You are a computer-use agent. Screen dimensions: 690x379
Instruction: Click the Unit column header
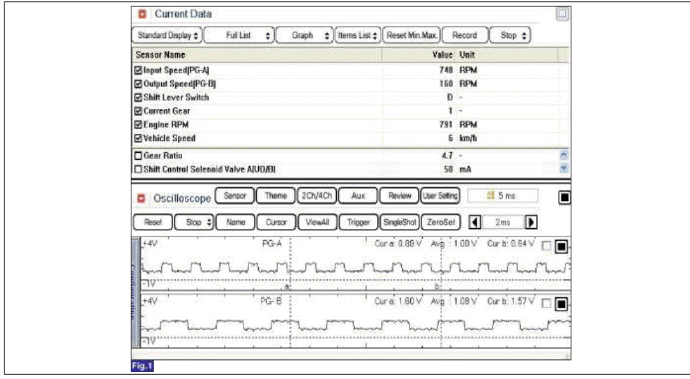(467, 55)
